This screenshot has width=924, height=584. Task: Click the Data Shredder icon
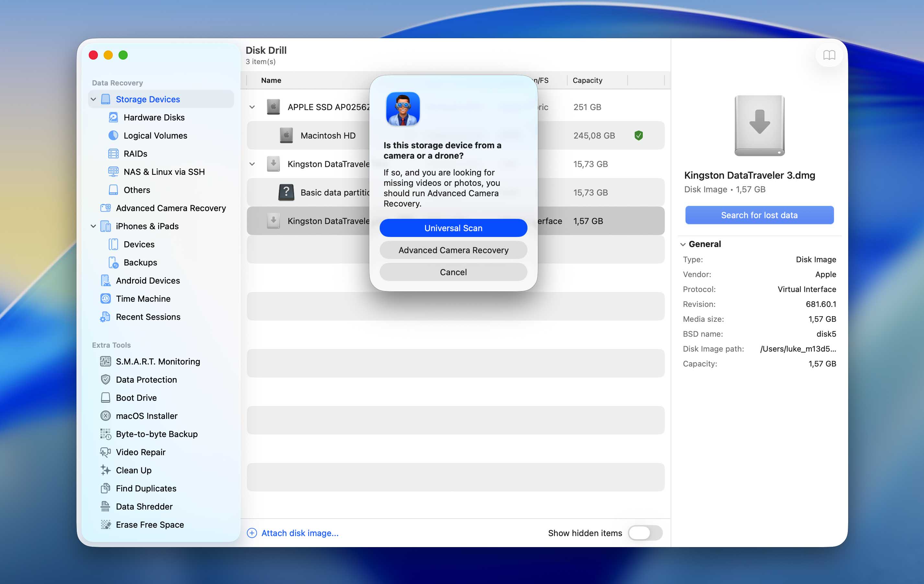(106, 507)
